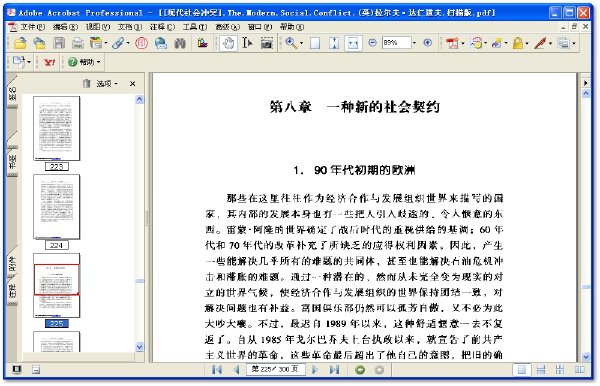Click thumbnail panel scroll down arrow

[140, 347]
